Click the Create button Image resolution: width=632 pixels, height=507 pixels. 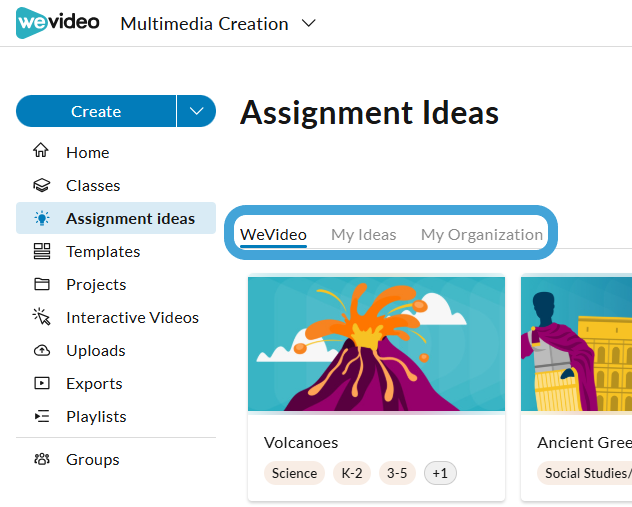pos(96,111)
